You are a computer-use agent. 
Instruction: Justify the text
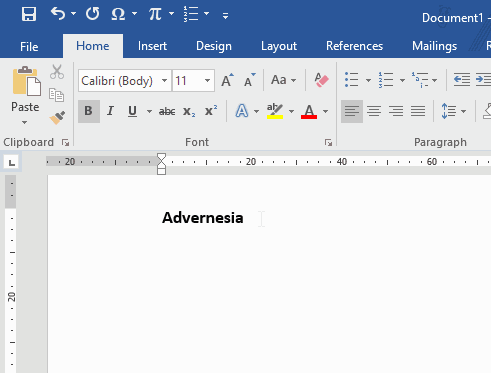418,111
